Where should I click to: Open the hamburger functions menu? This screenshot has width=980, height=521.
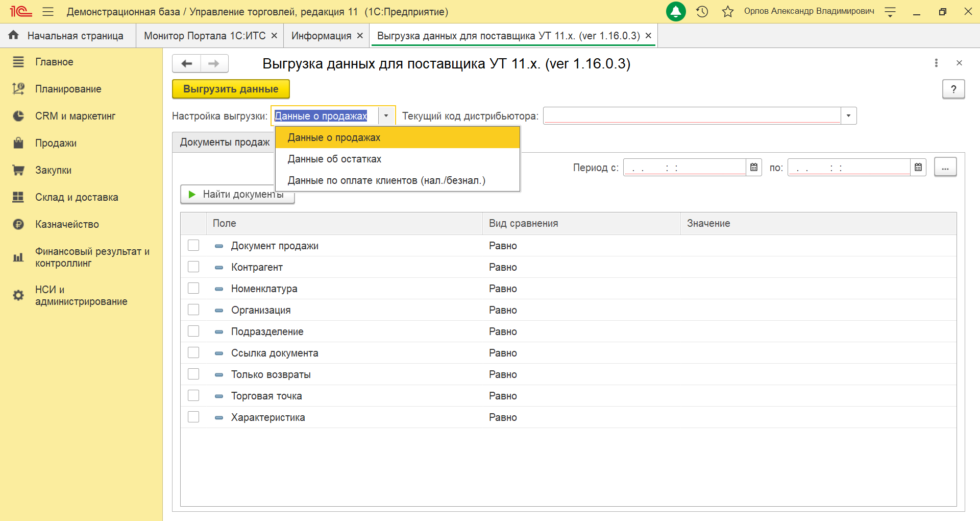click(48, 11)
